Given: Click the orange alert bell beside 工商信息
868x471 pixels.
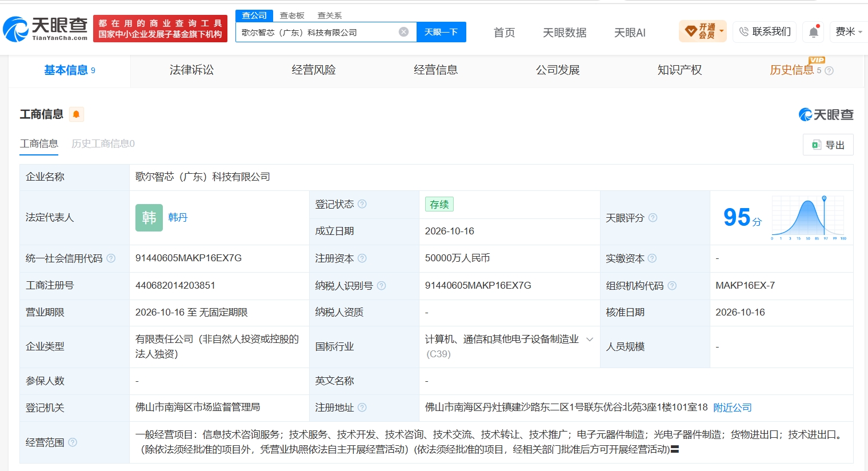Looking at the screenshot, I should pos(76,114).
